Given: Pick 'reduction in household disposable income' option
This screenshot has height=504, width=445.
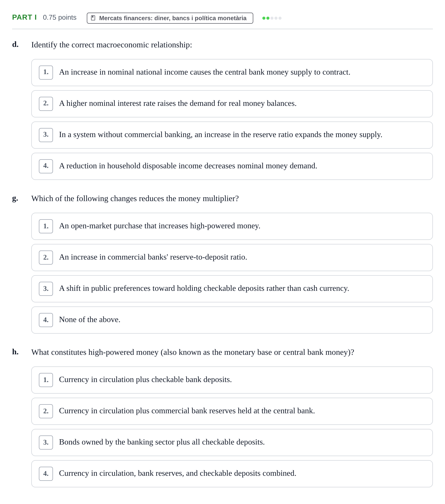Looking at the screenshot, I should tap(232, 166).
